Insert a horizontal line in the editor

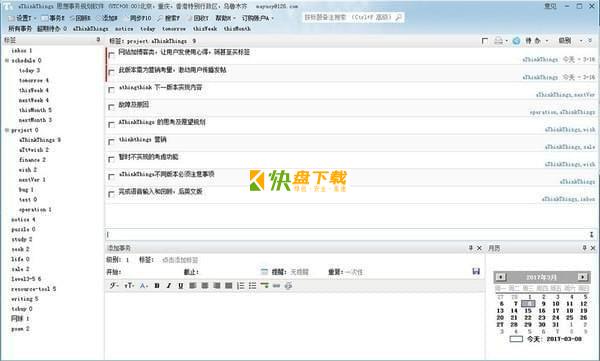pos(264,286)
